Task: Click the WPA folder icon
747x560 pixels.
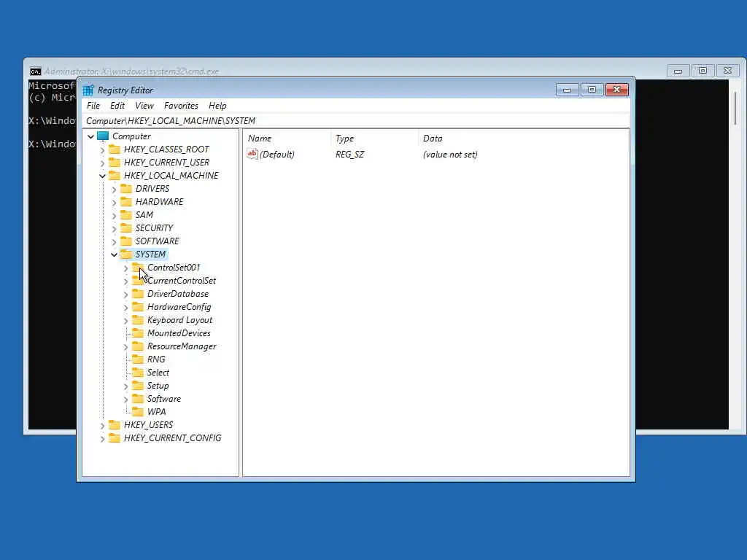Action: coord(138,411)
